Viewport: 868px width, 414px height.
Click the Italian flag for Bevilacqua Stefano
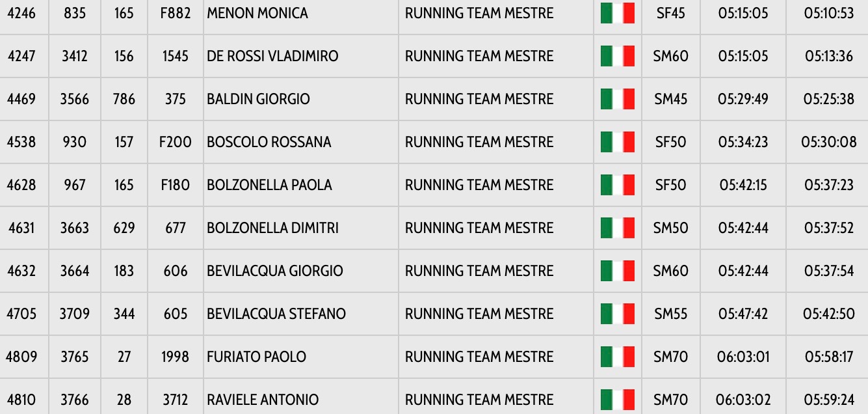pos(617,314)
